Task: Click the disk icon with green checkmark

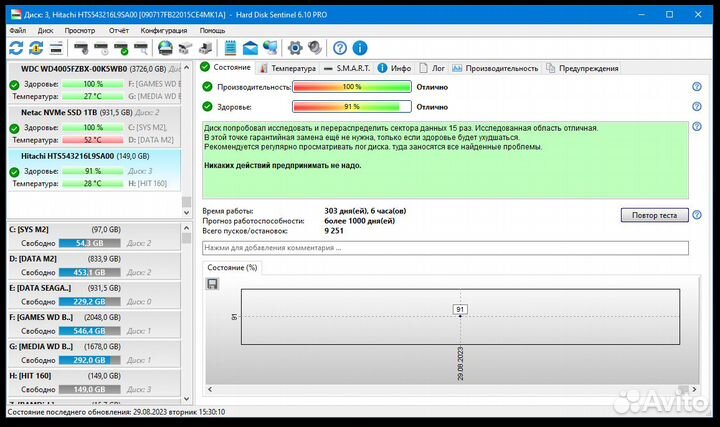Action: [121, 48]
